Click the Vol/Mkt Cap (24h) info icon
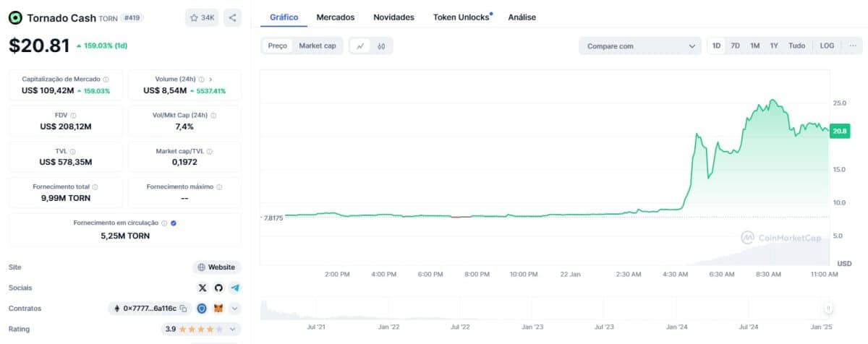This screenshot has width=868, height=344. 213,115
